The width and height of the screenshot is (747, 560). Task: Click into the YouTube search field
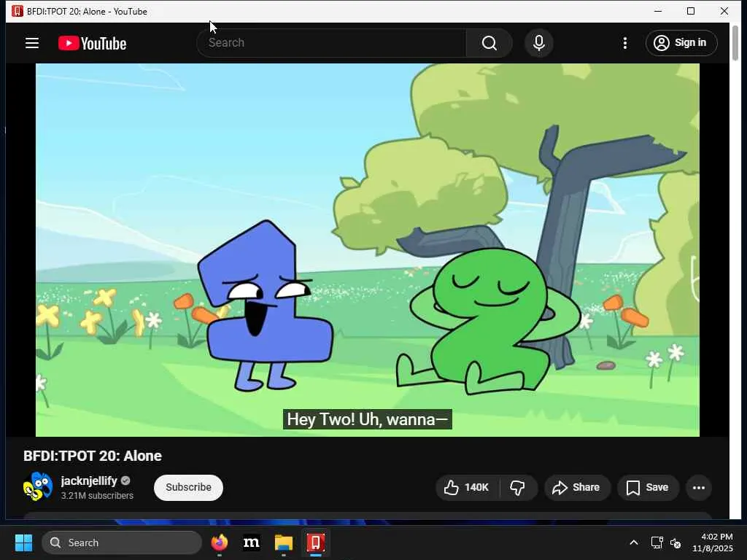[332, 43]
